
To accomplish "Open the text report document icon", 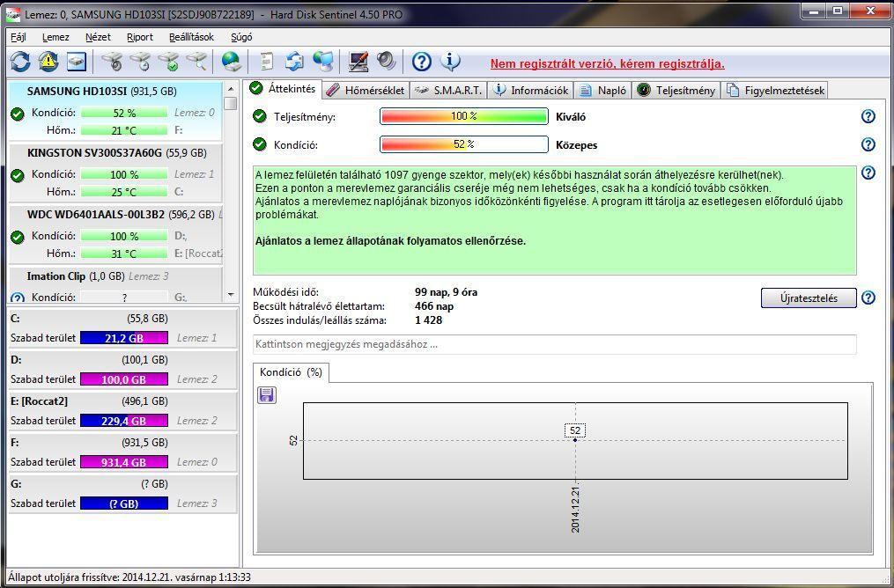I will click(x=266, y=62).
